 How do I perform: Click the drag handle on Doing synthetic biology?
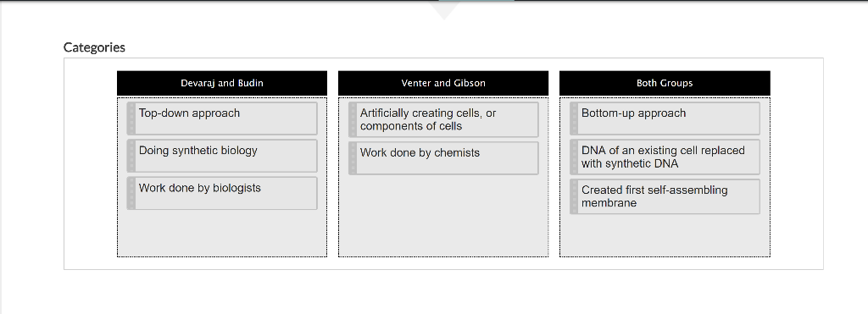click(x=131, y=156)
